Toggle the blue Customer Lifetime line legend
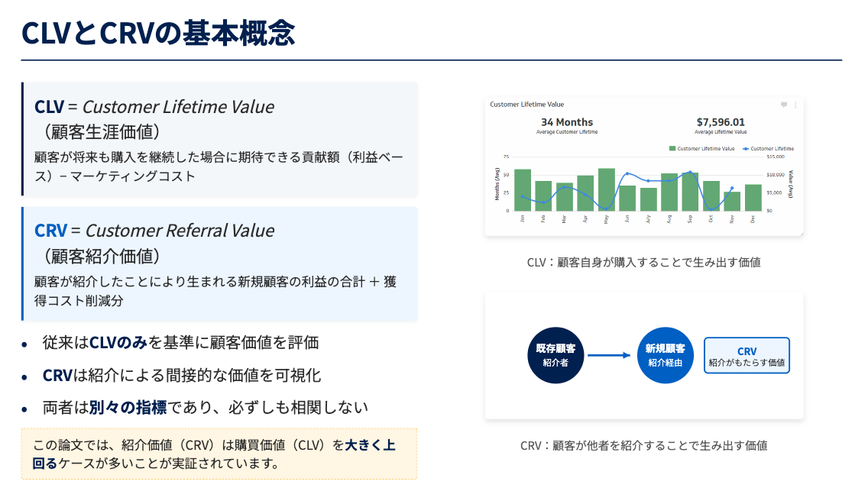The image size is (868, 488). 767,149
